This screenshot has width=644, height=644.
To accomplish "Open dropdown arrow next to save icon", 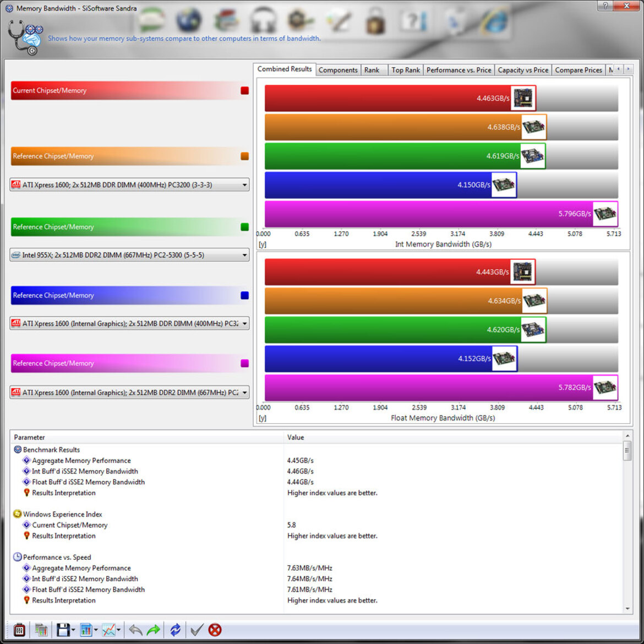I will (x=73, y=630).
